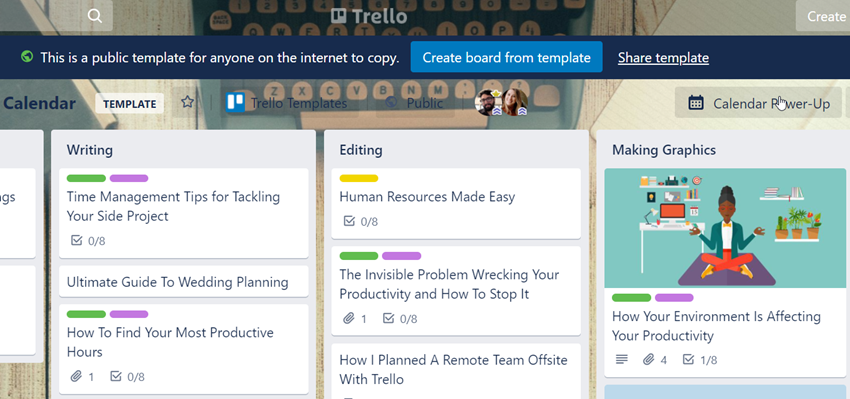Click the TEMPLATE badge

(x=130, y=104)
